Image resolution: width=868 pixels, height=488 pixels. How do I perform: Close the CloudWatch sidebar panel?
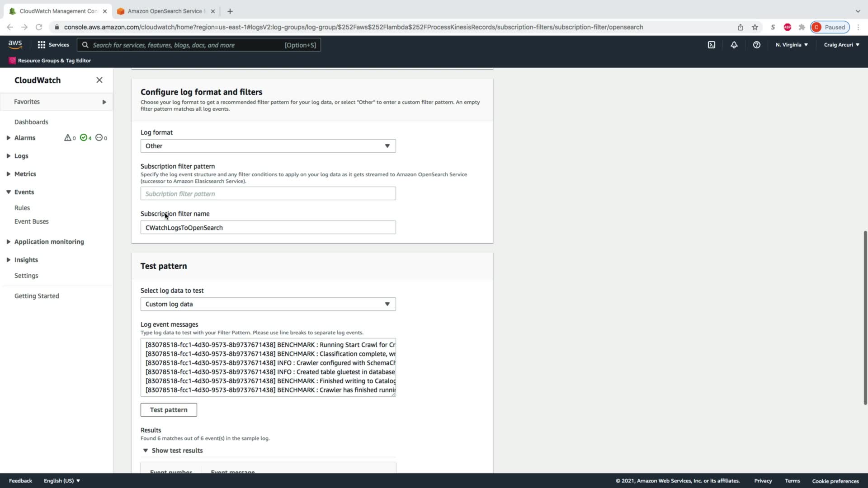99,80
